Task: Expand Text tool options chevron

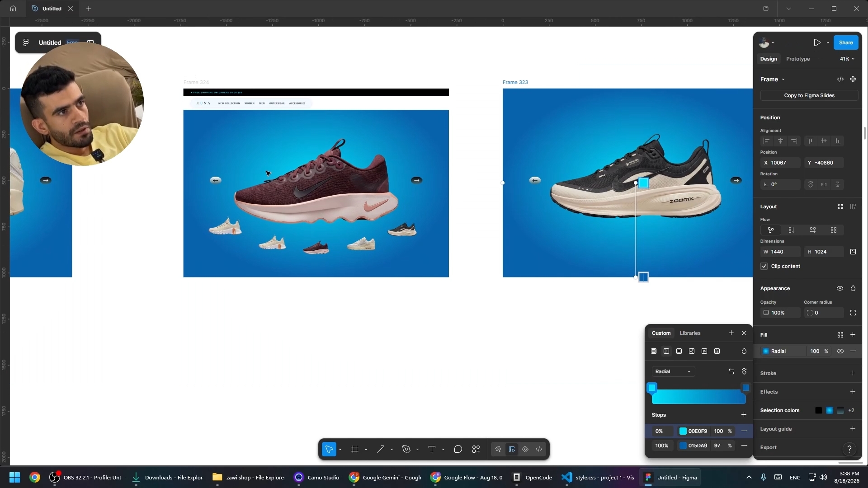Action: [x=443, y=449]
